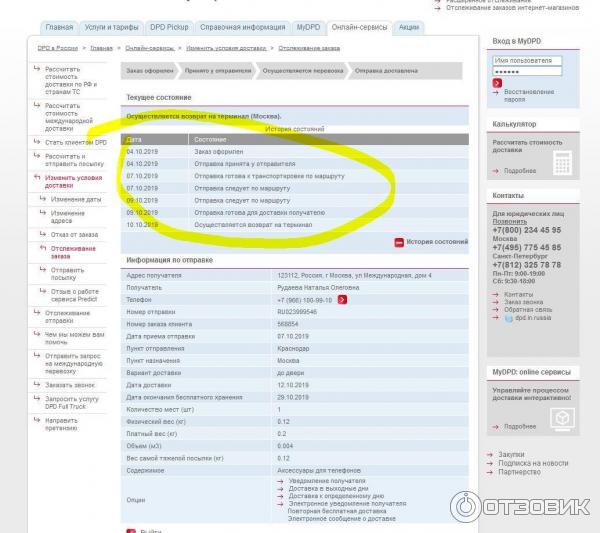Open Направить претензию sidebar item
Screen dimensions: 600x533
pos(61,424)
